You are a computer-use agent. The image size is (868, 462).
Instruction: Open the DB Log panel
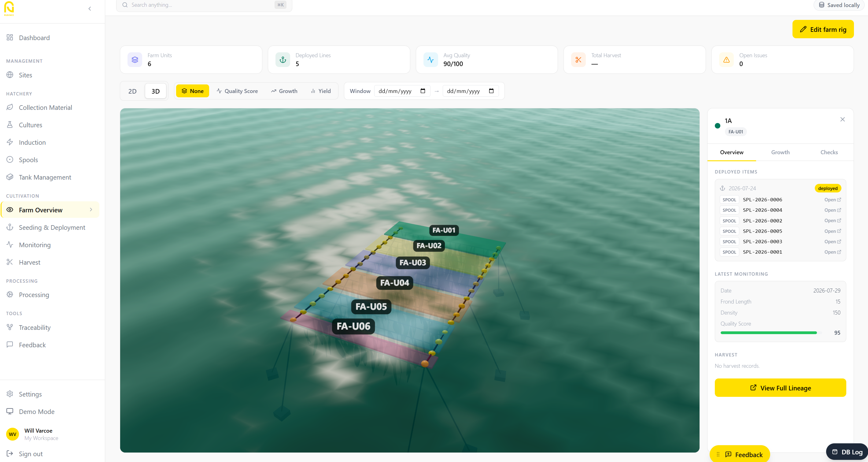pos(848,452)
